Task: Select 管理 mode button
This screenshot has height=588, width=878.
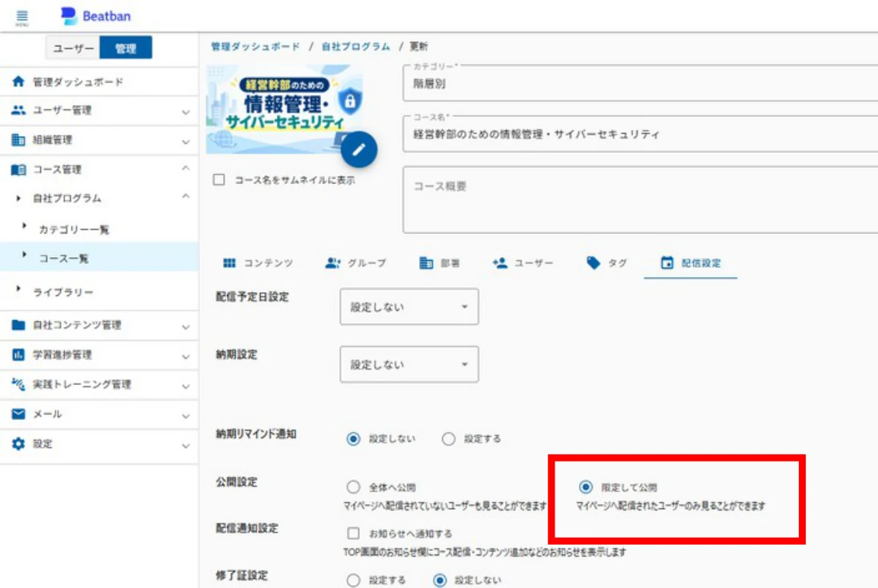Action: (x=126, y=48)
